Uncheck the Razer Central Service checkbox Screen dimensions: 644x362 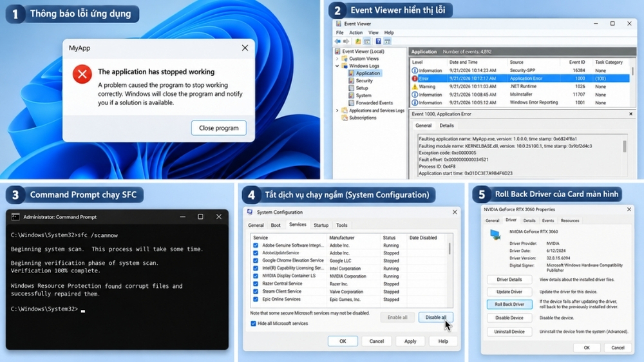(x=256, y=284)
